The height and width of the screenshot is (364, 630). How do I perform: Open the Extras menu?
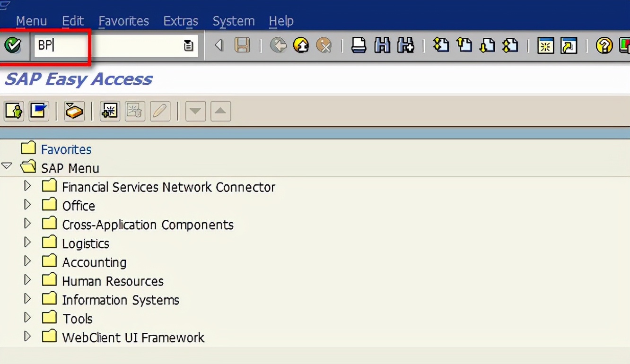coord(181,21)
